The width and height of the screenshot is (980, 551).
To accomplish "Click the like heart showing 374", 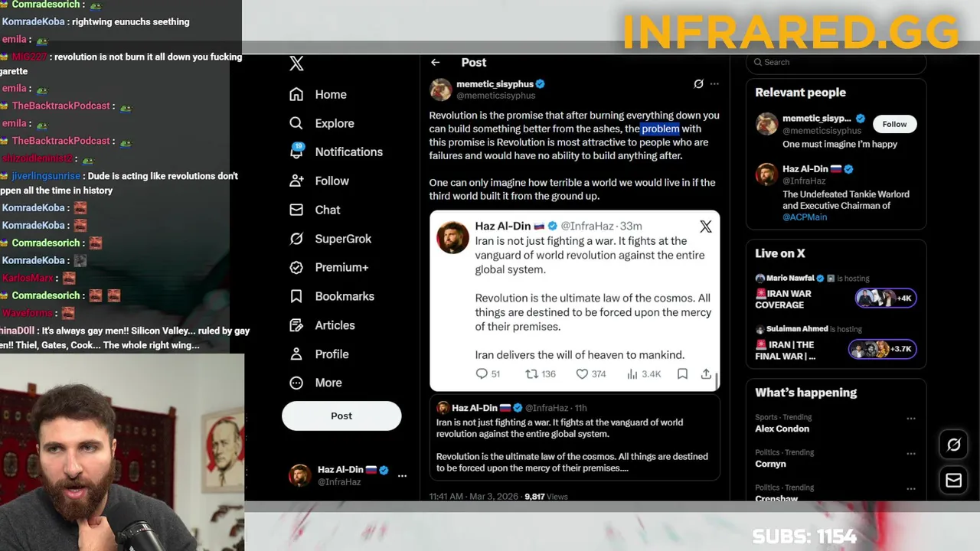I will [582, 373].
